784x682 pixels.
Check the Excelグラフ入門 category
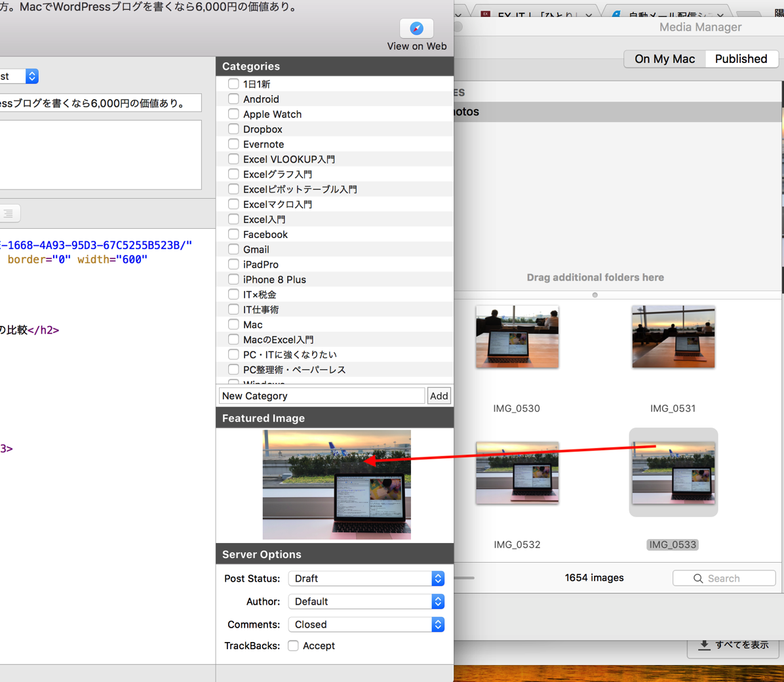click(233, 174)
